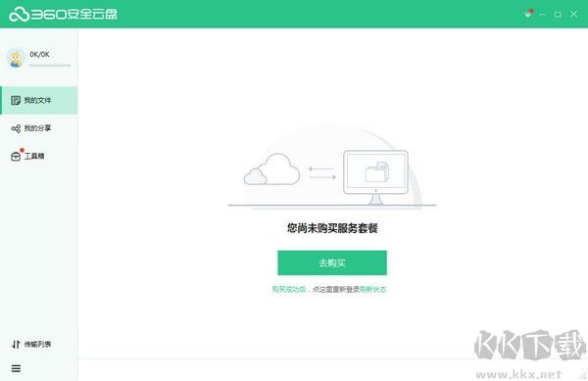Select 我的文件 in the sidebar
The image size is (588, 381).
[38, 100]
